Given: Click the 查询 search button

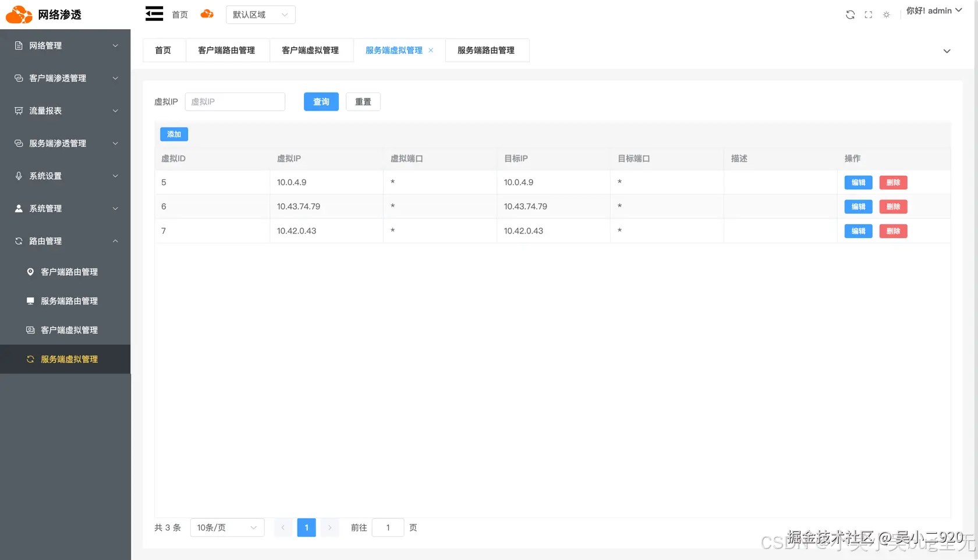Looking at the screenshot, I should pyautogui.click(x=321, y=101).
